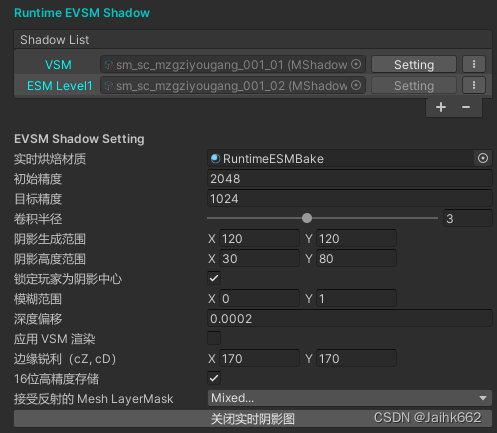Screen dimensions: 497x433
Task: Add a shadow list entry with plus
Action: click(441, 107)
